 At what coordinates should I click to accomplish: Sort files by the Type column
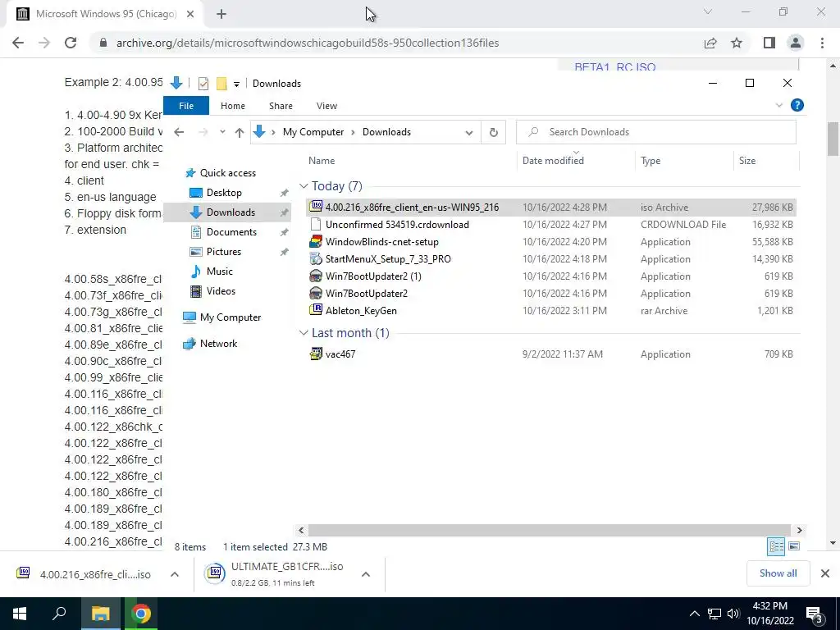point(651,161)
